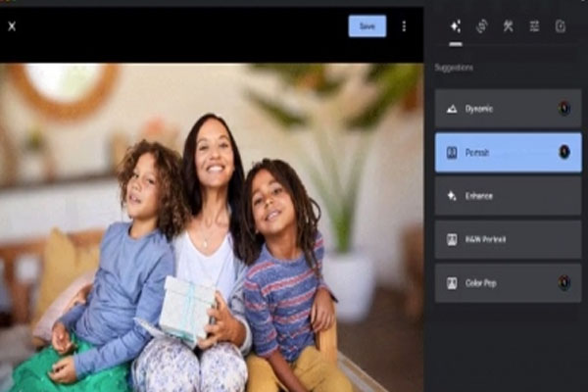Screen dimensions: 588x392
Task: Open the Crop and rotate tab
Action: (482, 26)
